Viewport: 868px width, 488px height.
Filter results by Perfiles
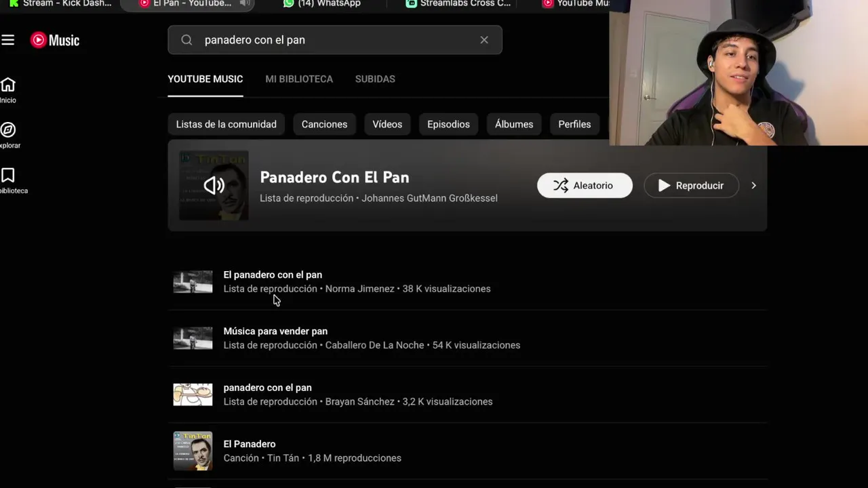click(x=574, y=124)
